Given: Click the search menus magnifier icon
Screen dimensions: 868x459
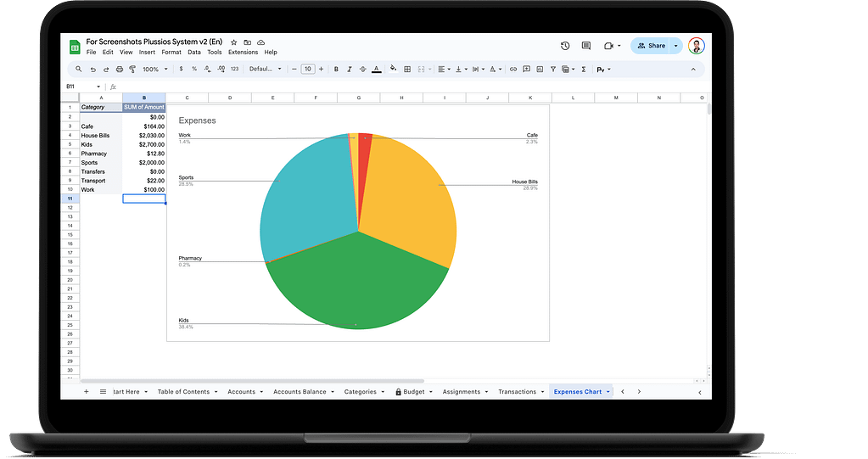Looking at the screenshot, I should click(x=79, y=70).
